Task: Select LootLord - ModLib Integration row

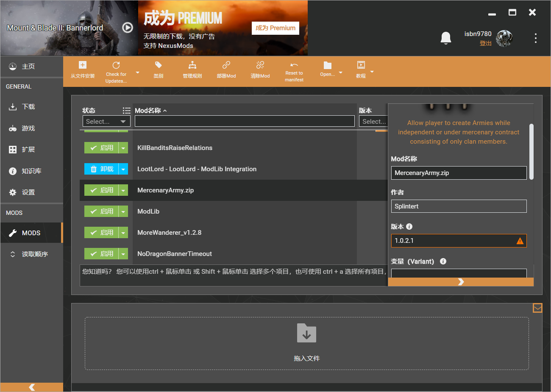Action: pyautogui.click(x=234, y=169)
